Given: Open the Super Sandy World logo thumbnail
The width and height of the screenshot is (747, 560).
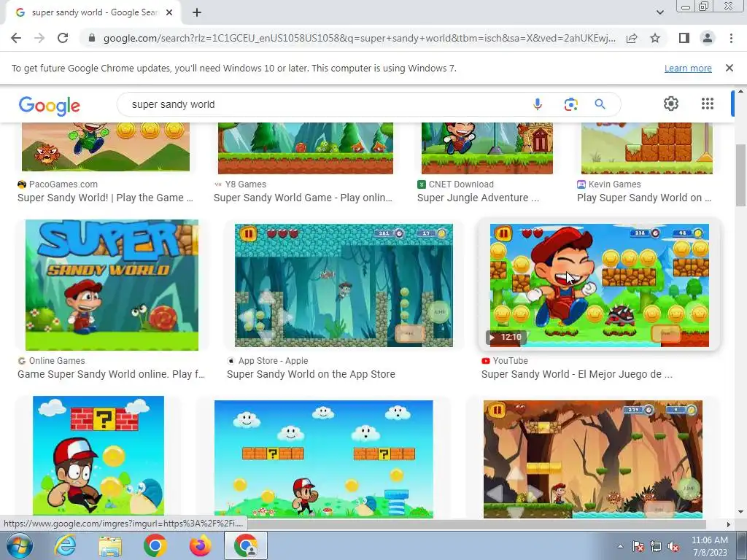Looking at the screenshot, I should (x=112, y=285).
